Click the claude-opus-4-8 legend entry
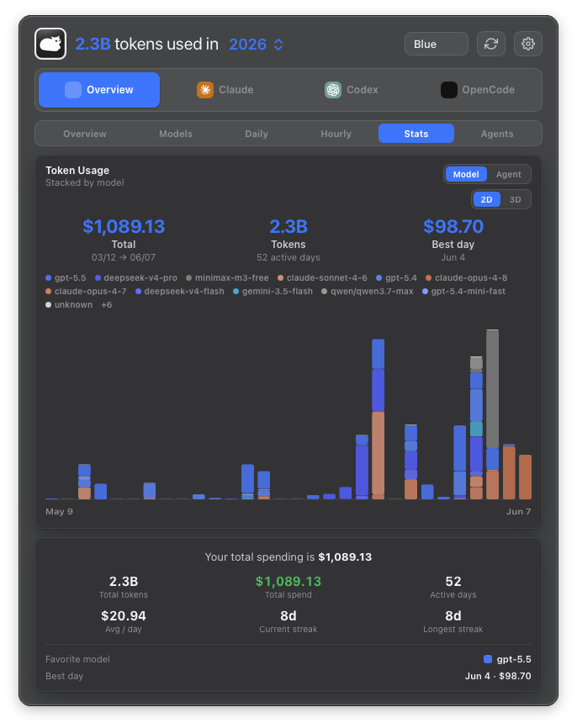The height and width of the screenshot is (728, 577). tap(467, 278)
